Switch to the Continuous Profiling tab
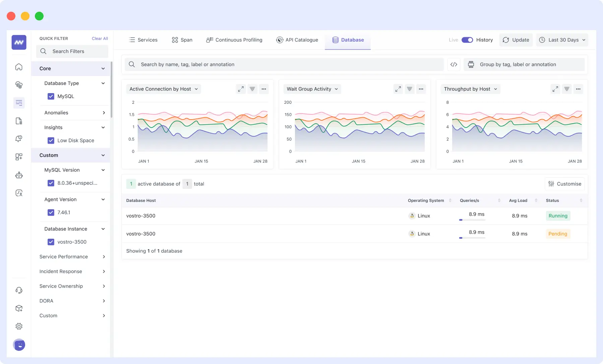This screenshot has height=364, width=603. tap(234, 40)
